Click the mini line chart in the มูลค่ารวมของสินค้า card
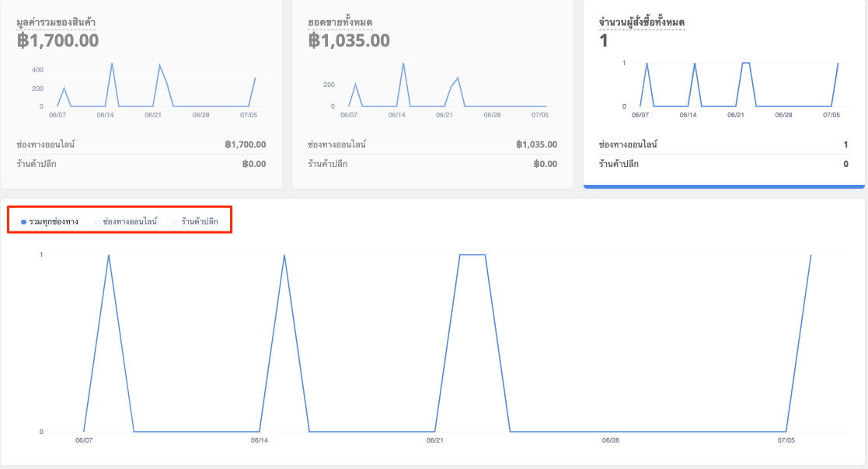868x469 pixels. pyautogui.click(x=149, y=89)
